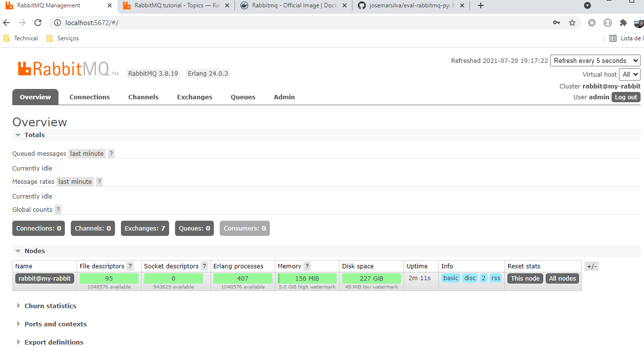Click the 227 GiB disk space bar
644x347 pixels.
pyautogui.click(x=372, y=278)
